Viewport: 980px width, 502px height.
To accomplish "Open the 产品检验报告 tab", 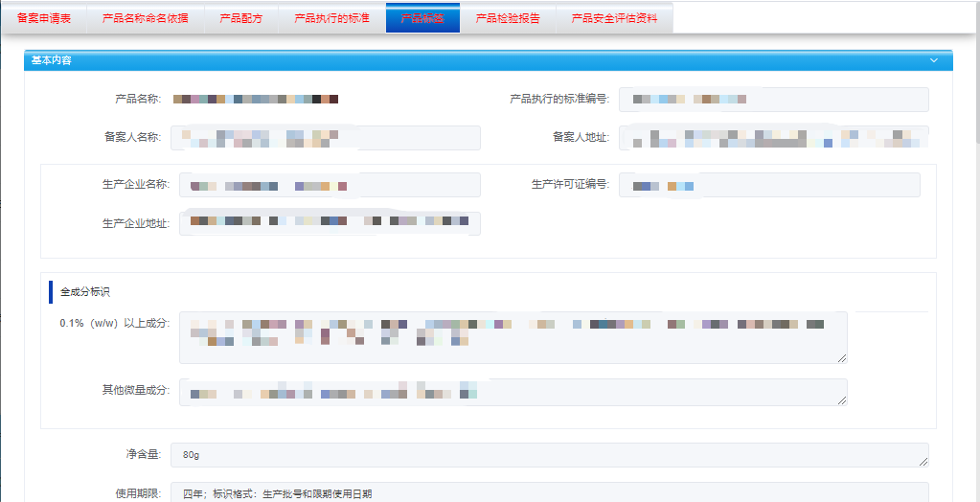I will tap(508, 18).
